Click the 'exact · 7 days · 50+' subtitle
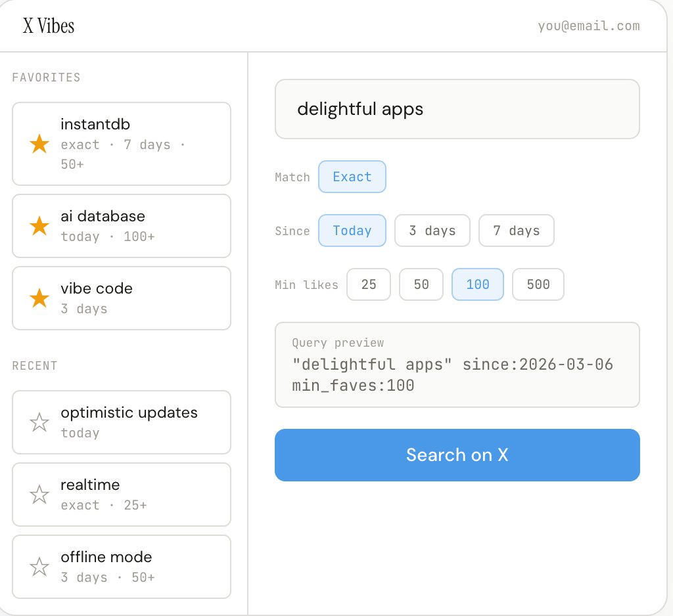Viewport: 673px width, 616px height. click(x=123, y=154)
